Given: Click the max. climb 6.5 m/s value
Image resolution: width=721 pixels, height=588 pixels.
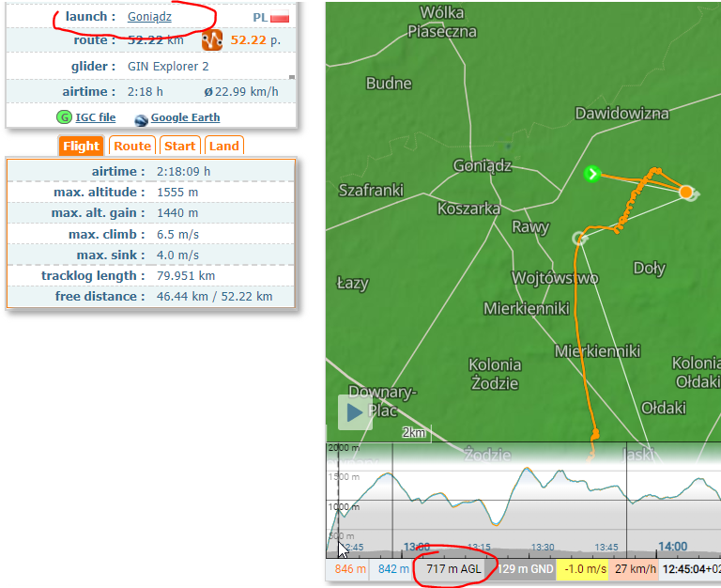Looking at the screenshot, I should pos(177,234).
